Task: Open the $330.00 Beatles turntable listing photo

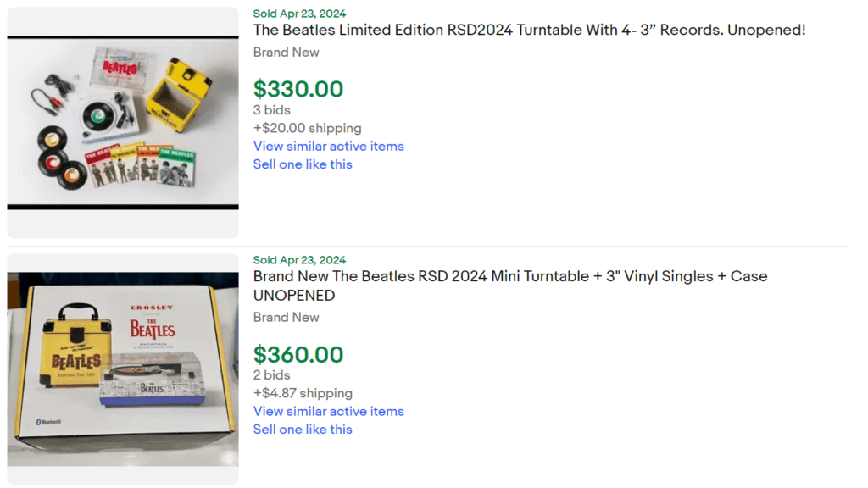Action: tap(123, 122)
